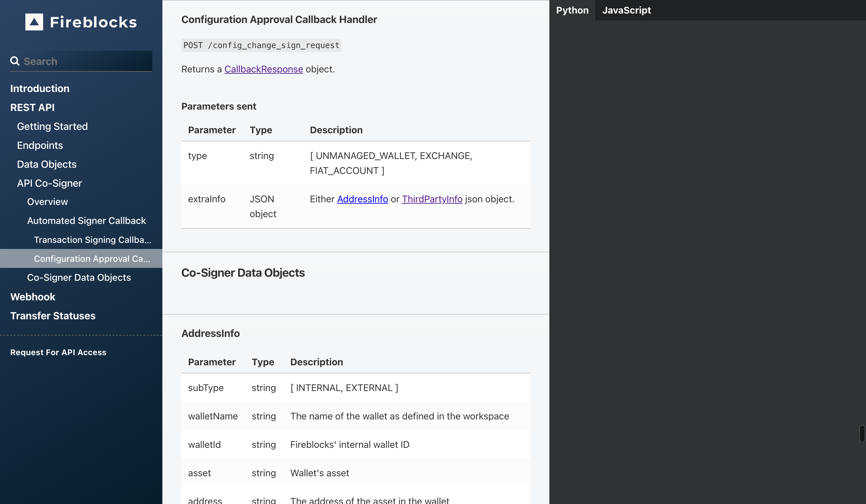Click Request For API Access
Image resolution: width=866 pixels, height=504 pixels.
point(58,352)
